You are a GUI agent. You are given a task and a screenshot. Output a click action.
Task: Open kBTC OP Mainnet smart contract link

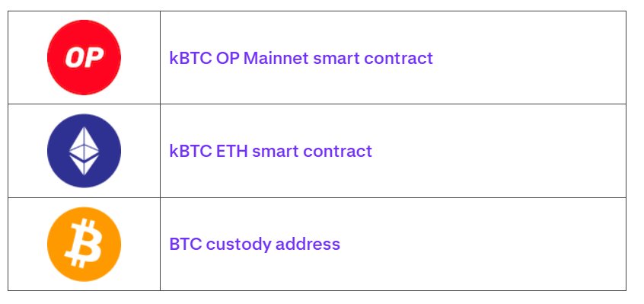coord(301,58)
